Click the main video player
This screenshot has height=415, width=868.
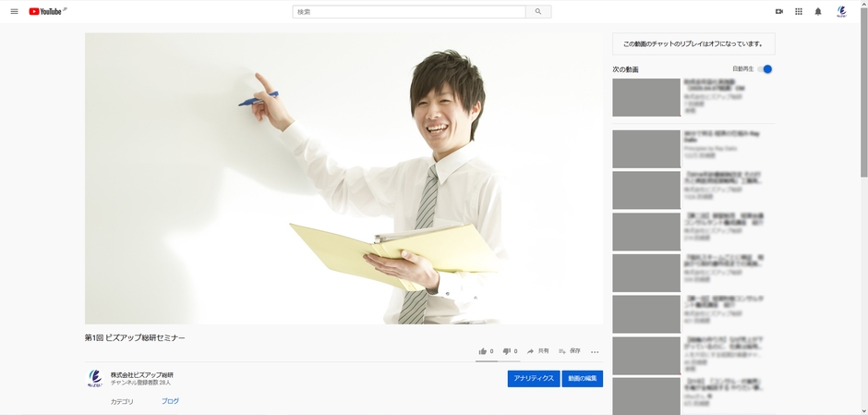point(344,178)
